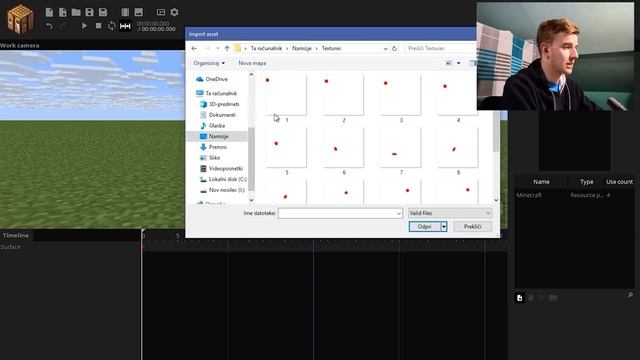
Task: Click the export image icon
Action: (139, 12)
